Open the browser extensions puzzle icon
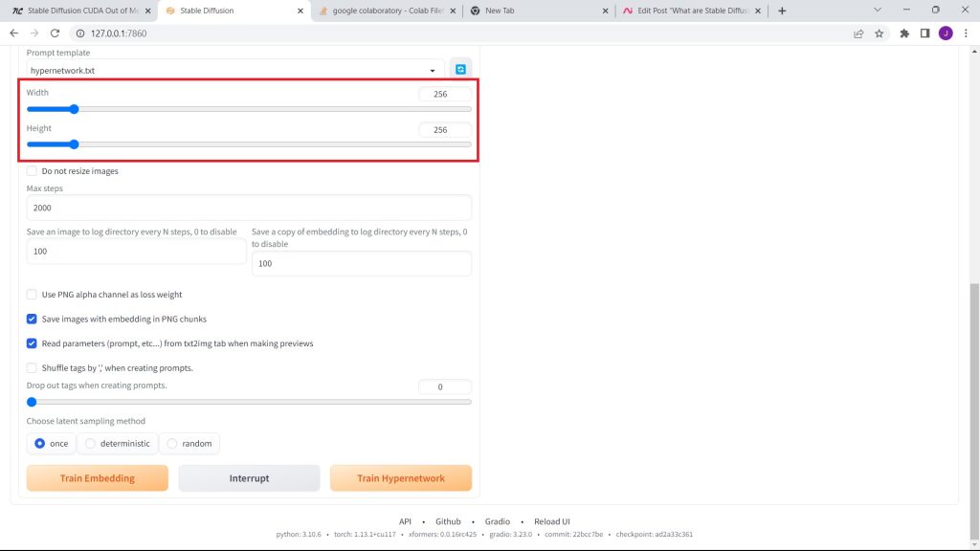Image resolution: width=980 pixels, height=551 pixels. coord(904,33)
